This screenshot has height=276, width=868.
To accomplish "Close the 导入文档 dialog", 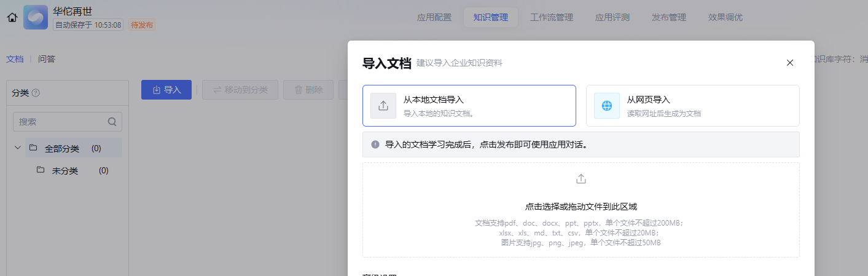I will pos(790,63).
